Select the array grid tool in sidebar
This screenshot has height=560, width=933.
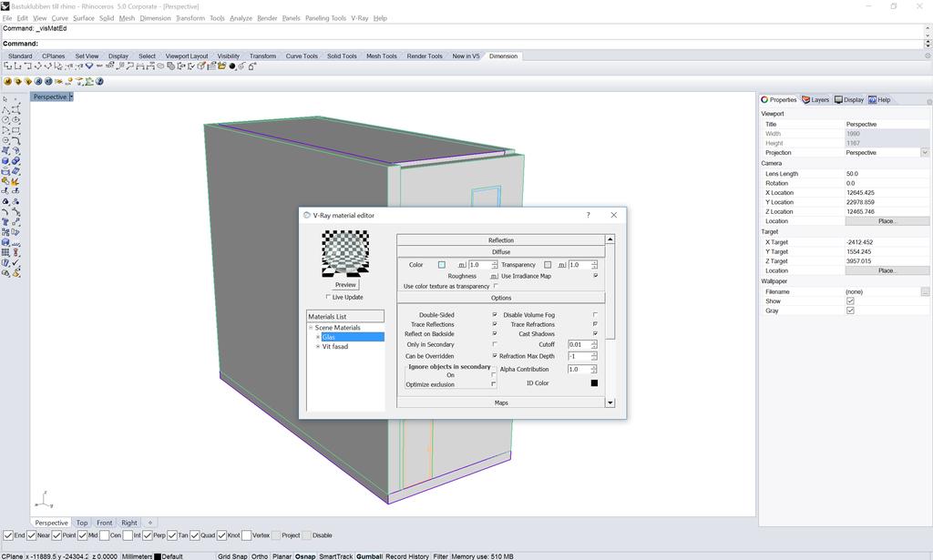click(5, 252)
